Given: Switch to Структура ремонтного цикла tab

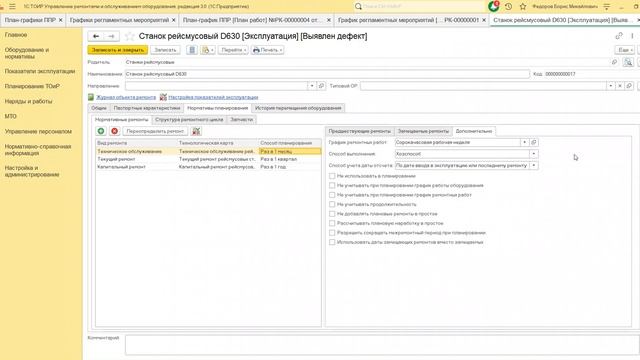Looking at the screenshot, I should [189, 120].
